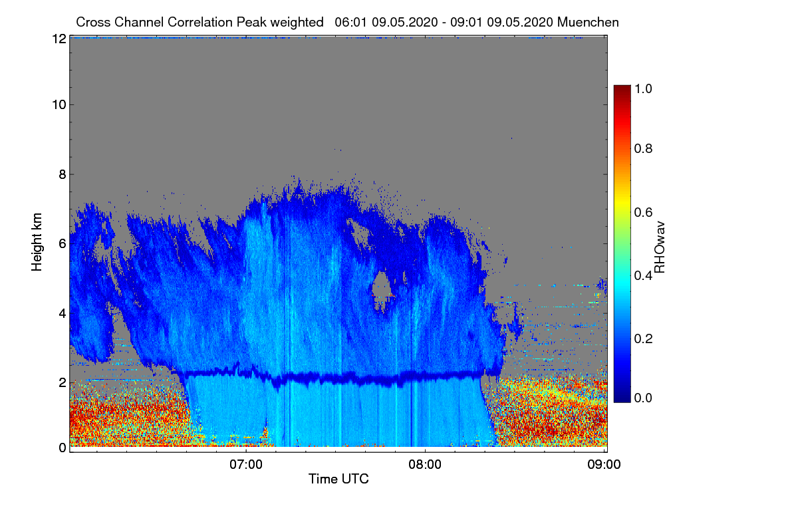Viewport: 798px width, 532px height.
Task: Click the height tick label '4'
Action: pos(62,313)
